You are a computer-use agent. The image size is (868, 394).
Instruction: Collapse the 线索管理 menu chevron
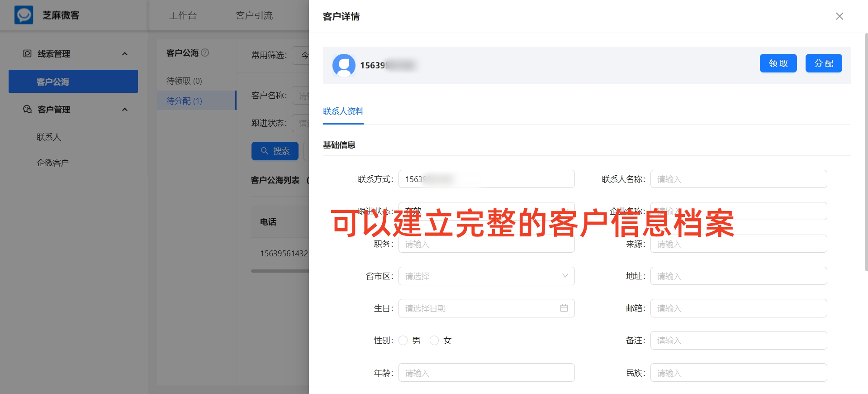[125, 54]
